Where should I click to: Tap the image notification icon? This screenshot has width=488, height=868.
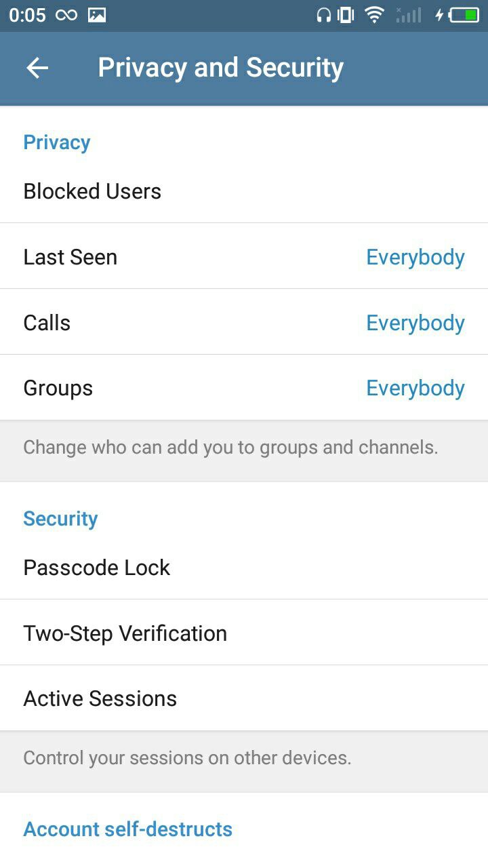coord(97,15)
